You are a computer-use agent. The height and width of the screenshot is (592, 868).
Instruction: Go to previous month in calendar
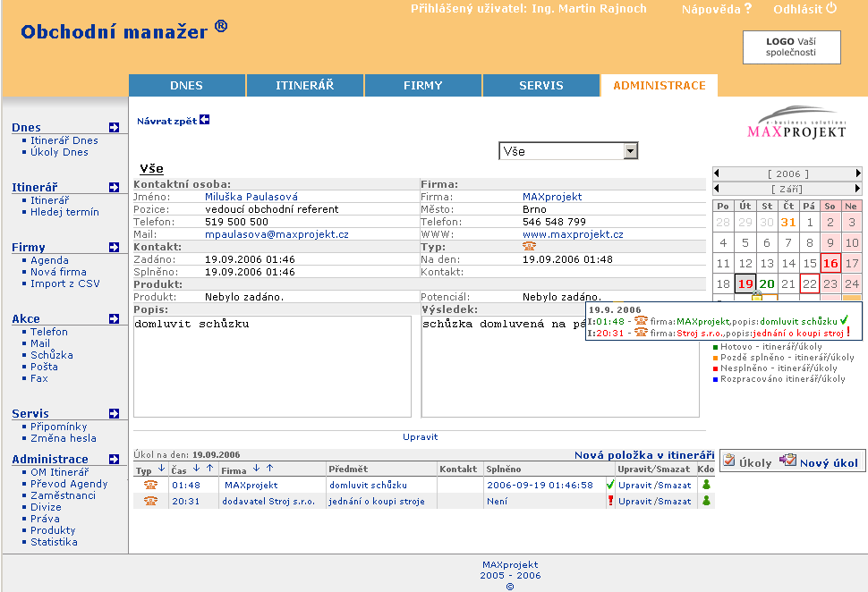pos(716,189)
